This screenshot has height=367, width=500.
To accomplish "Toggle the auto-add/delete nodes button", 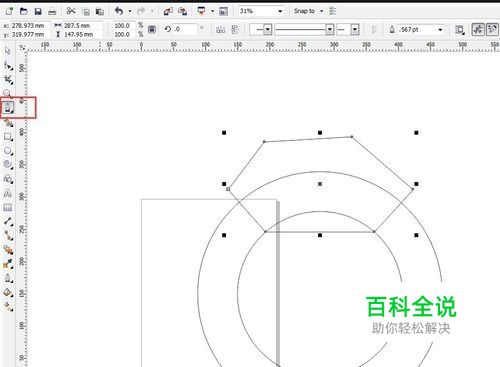I will pyautogui.click(x=492, y=30).
